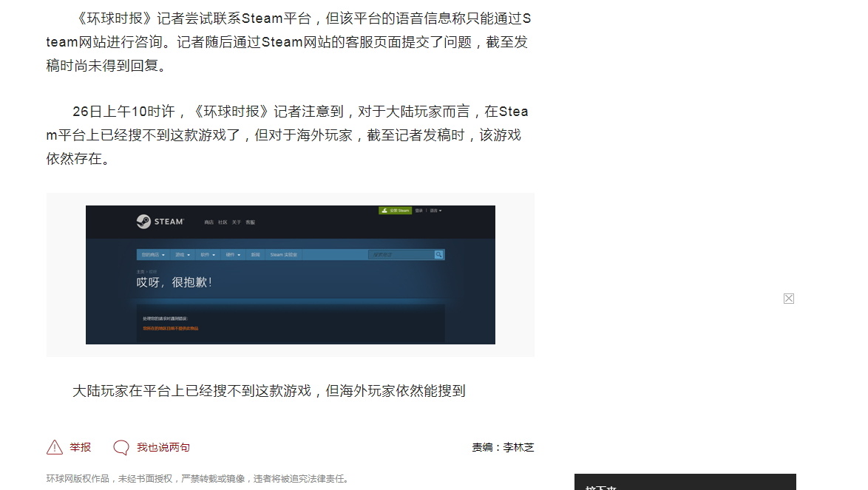
Task: Click the speech bubble comment icon
Action: pos(121,447)
